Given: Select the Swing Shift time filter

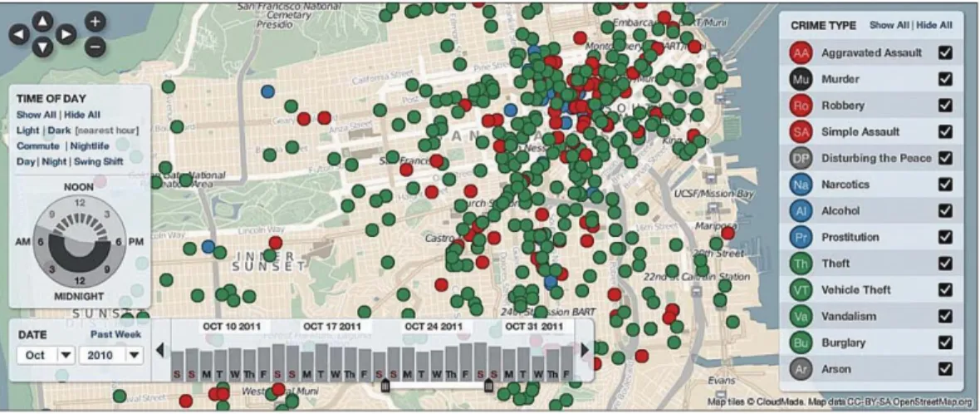Looking at the screenshot, I should 98,161.
